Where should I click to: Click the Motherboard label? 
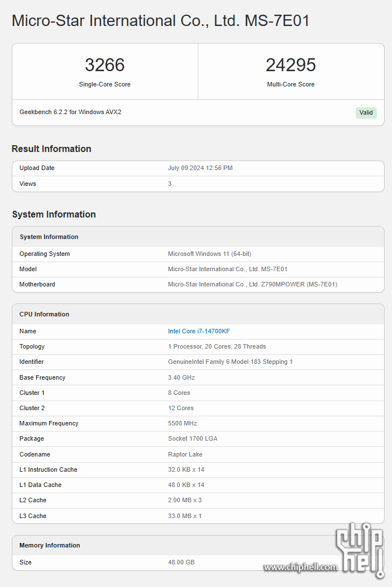37,285
